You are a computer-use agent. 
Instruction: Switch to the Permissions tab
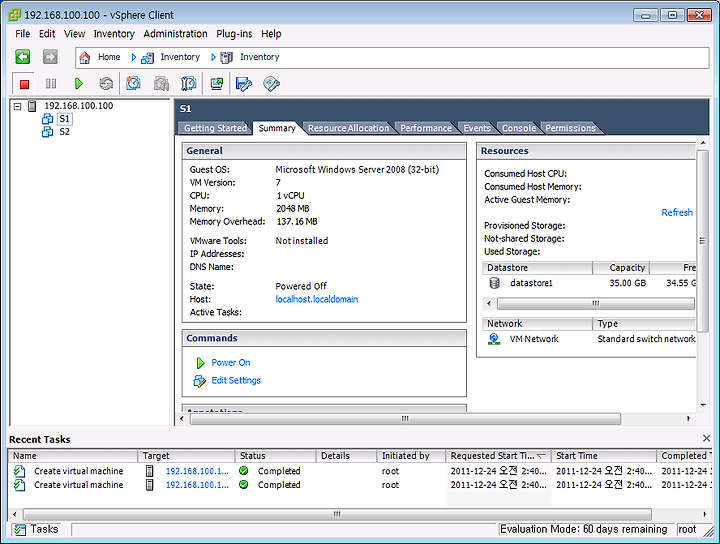570,128
